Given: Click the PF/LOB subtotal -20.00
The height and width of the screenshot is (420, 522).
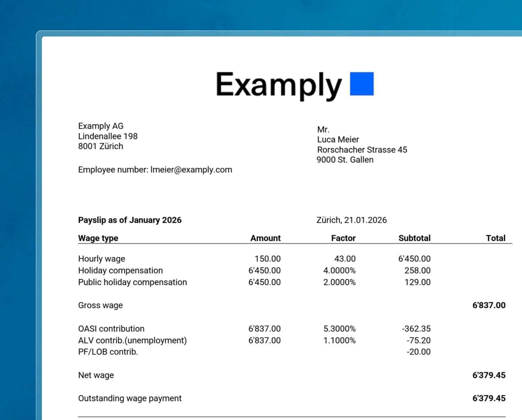Looking at the screenshot, I should pos(418,352).
